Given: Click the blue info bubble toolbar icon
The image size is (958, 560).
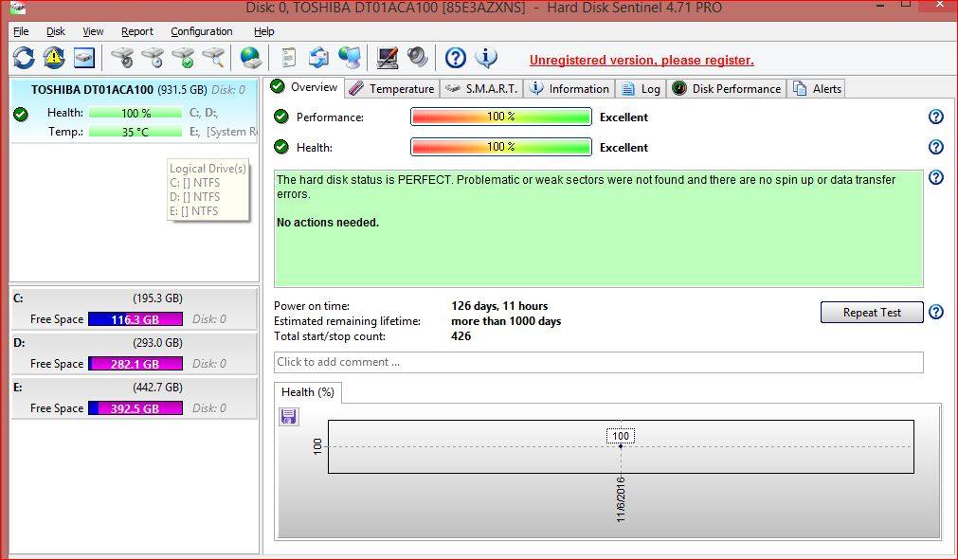Looking at the screenshot, I should [x=486, y=58].
